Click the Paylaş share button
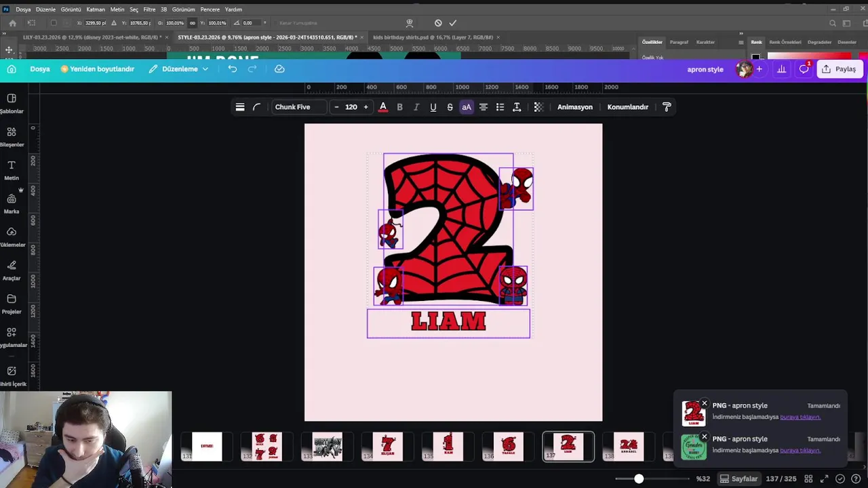Viewport: 868px width, 488px height. pos(840,69)
